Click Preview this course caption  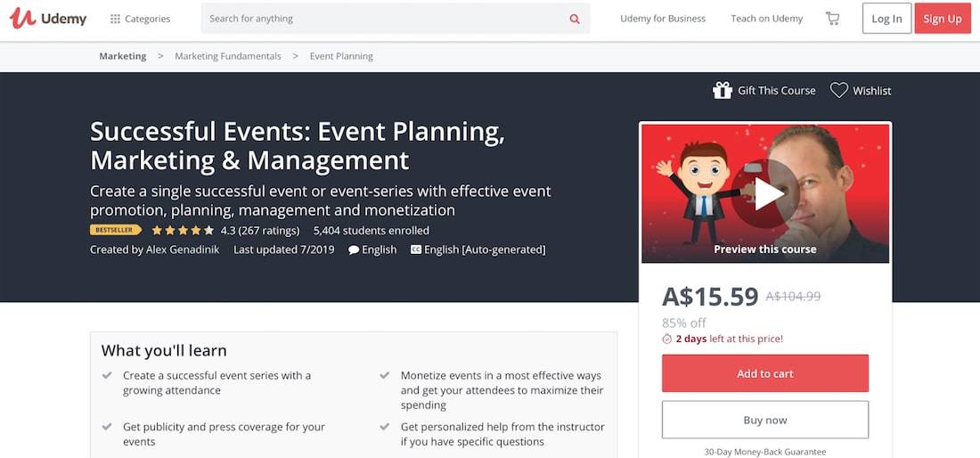point(765,249)
